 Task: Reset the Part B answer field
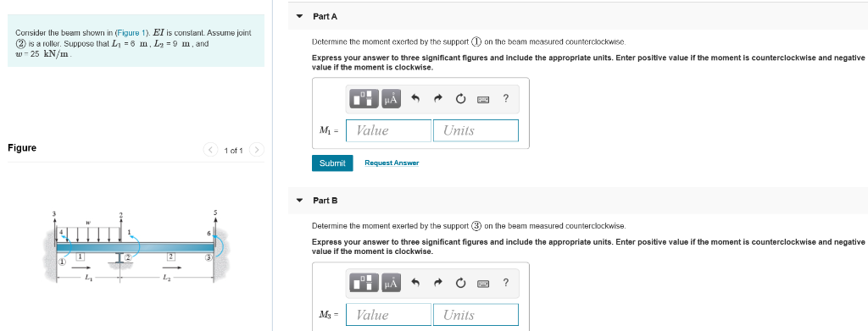(x=460, y=284)
